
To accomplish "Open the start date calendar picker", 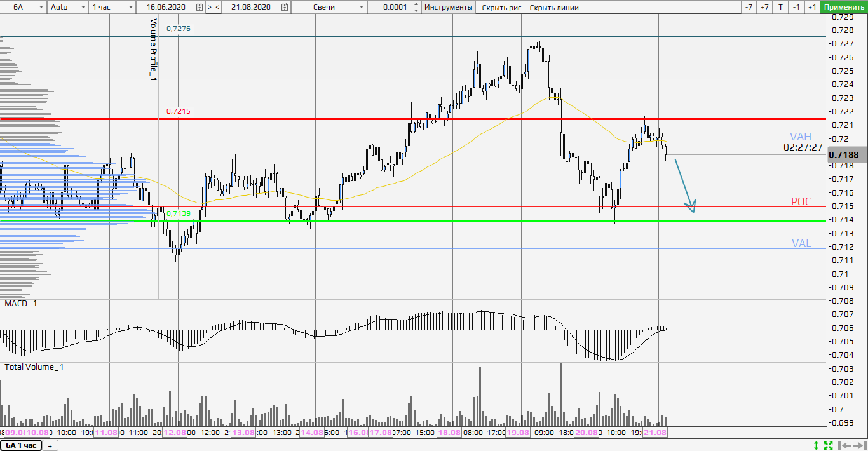I will (200, 7).
